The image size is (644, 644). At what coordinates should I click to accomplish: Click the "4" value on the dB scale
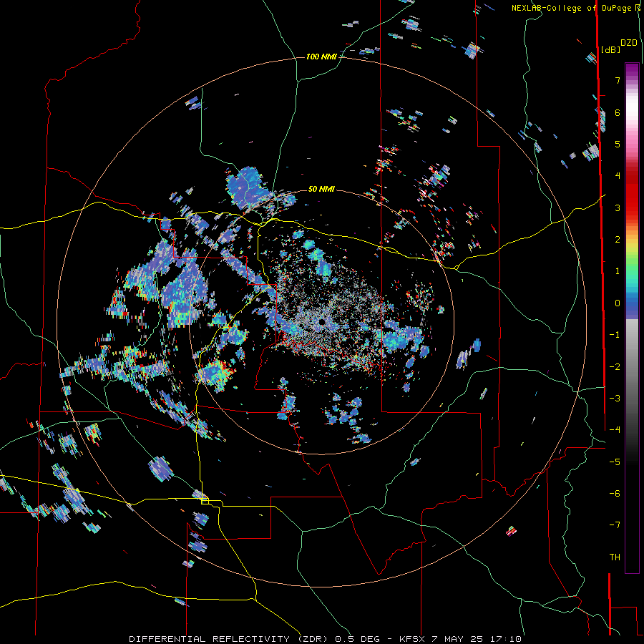pos(617,176)
